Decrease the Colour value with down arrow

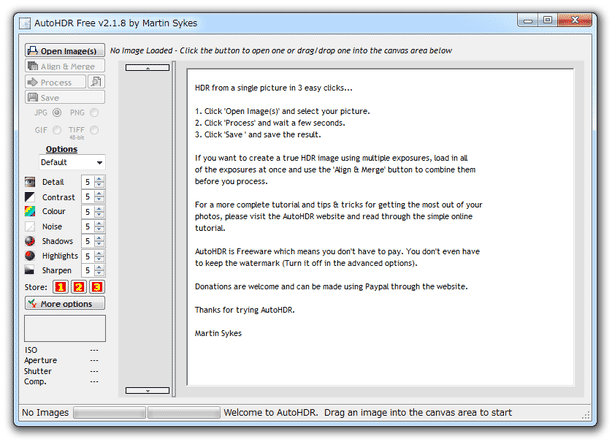click(x=100, y=215)
